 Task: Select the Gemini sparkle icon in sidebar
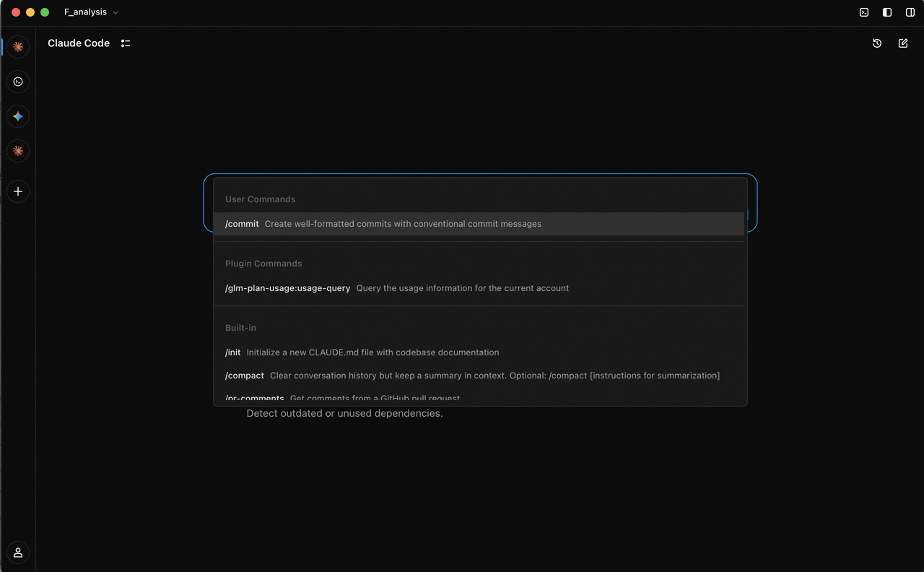coord(18,116)
